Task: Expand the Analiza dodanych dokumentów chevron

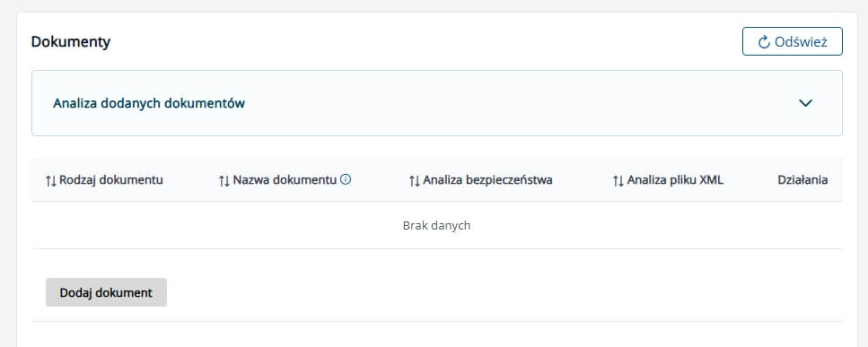Action: tap(805, 103)
